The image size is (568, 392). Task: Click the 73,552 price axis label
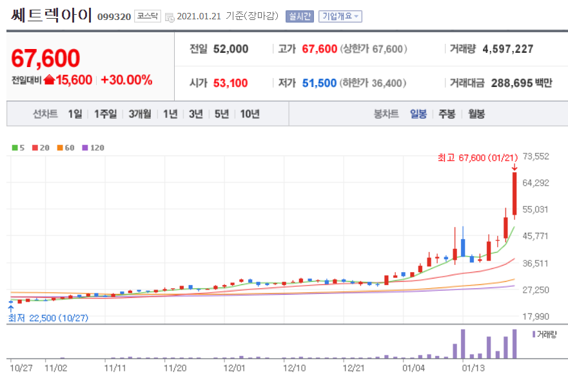click(536, 157)
